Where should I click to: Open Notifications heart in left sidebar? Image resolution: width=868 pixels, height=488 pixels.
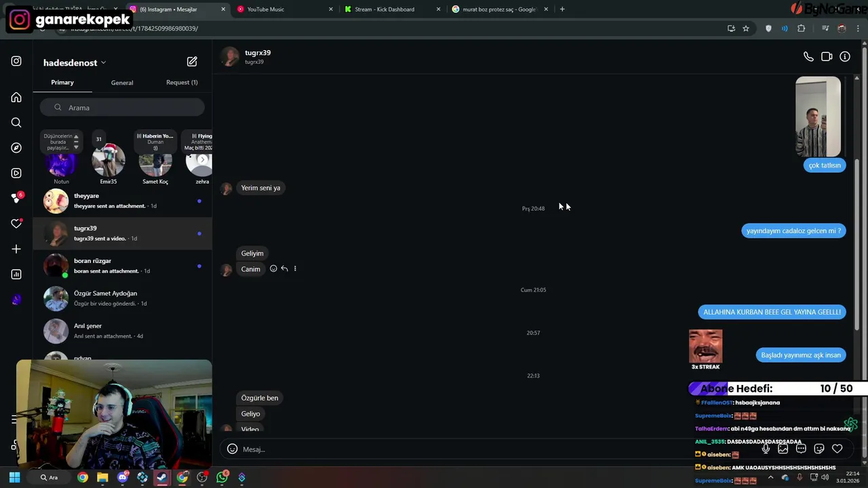[x=16, y=224]
